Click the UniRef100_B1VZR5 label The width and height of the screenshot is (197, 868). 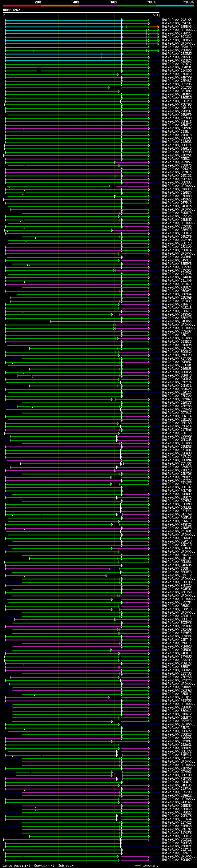click(x=177, y=271)
